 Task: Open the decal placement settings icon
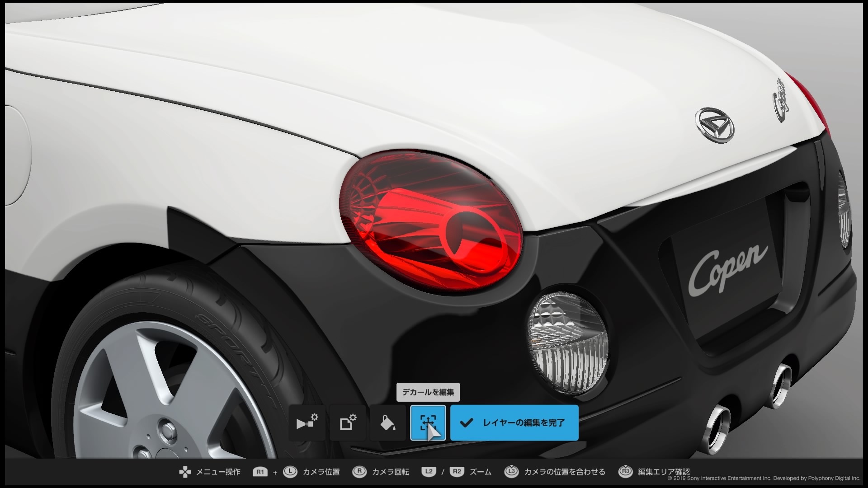(x=307, y=422)
